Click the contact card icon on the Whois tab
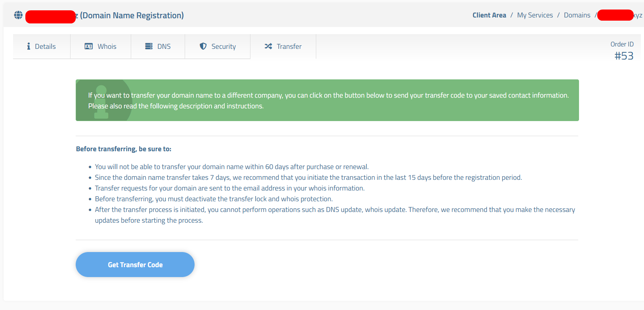The height and width of the screenshot is (310, 644). point(89,46)
